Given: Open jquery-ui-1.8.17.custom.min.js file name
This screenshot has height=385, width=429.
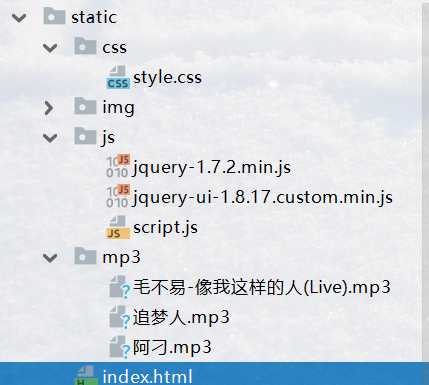Looking at the screenshot, I should 262,198.
